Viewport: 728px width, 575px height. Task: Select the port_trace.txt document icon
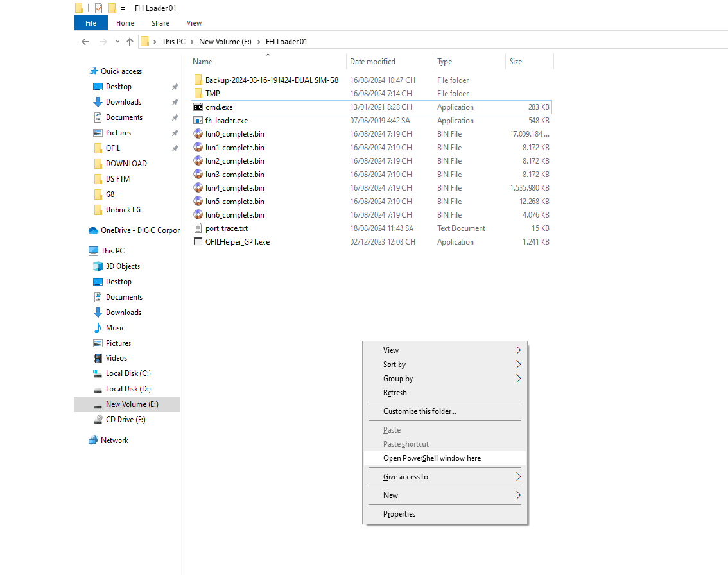[x=198, y=228]
